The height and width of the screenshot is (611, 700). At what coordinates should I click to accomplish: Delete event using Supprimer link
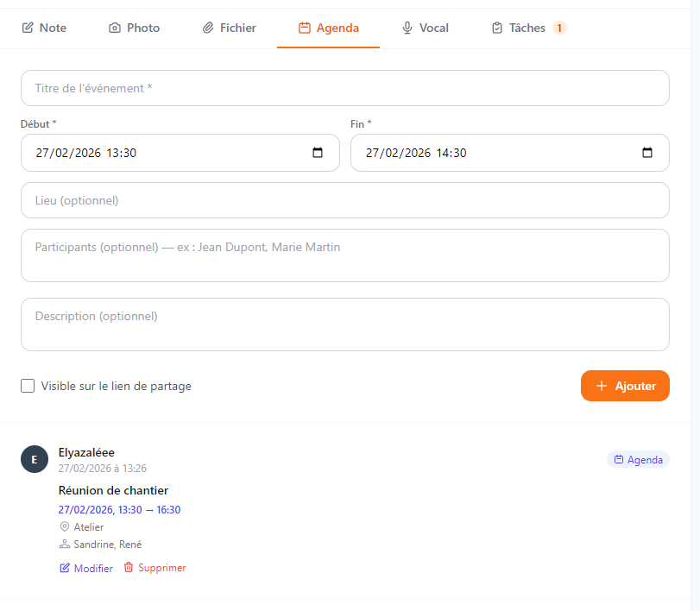[161, 568]
